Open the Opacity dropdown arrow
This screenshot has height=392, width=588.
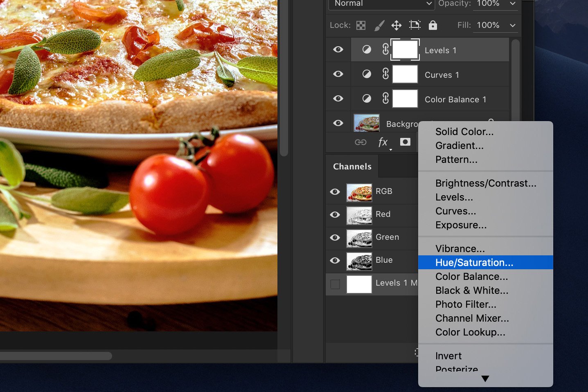pos(513,4)
